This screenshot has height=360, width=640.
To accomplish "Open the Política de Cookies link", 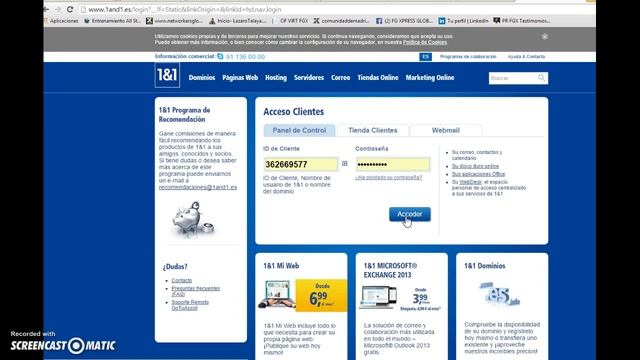I will (x=425, y=42).
